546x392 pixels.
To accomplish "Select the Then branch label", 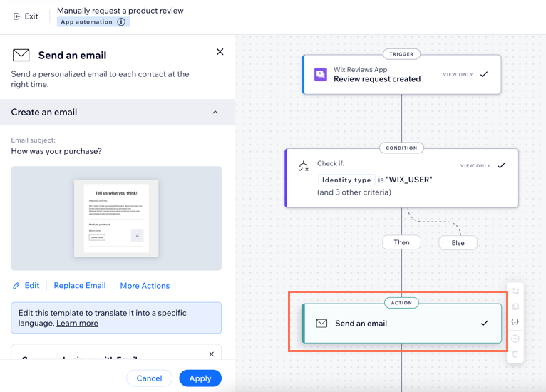I will [x=401, y=242].
